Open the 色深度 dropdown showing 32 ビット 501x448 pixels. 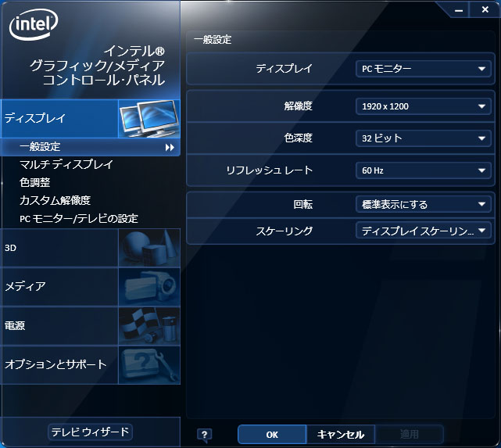[x=423, y=138]
